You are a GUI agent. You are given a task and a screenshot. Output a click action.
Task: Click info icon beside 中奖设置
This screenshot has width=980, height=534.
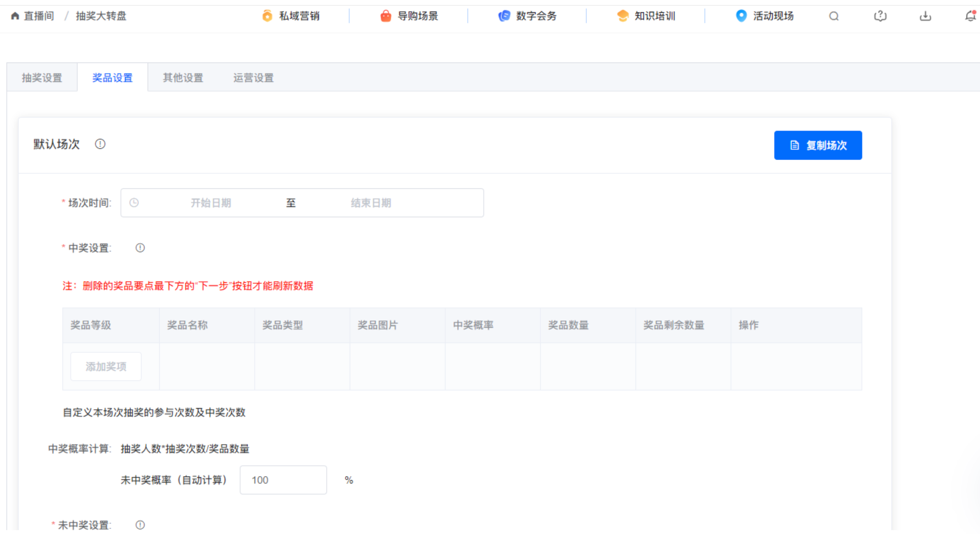tap(140, 248)
